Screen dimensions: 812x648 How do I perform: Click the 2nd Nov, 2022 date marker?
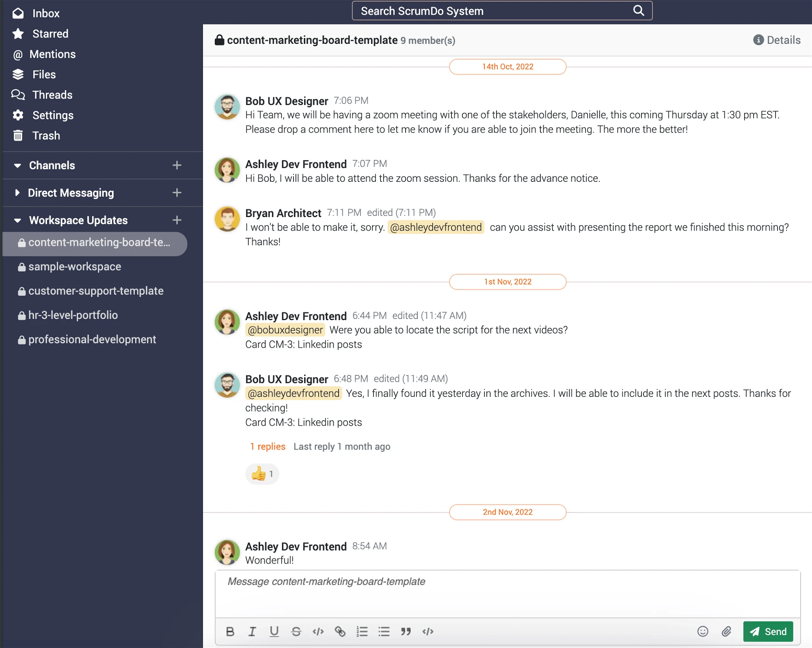tap(508, 512)
